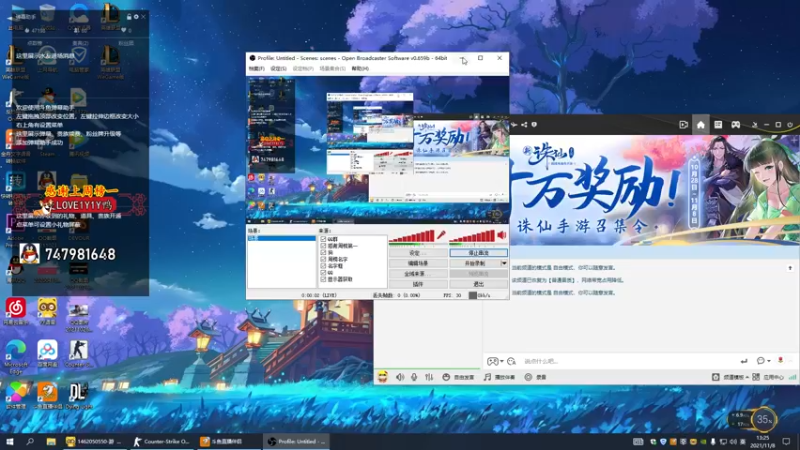The height and width of the screenshot is (450, 800).
Task: Click 自由发言 free speech mode in YY
Action: [458, 377]
